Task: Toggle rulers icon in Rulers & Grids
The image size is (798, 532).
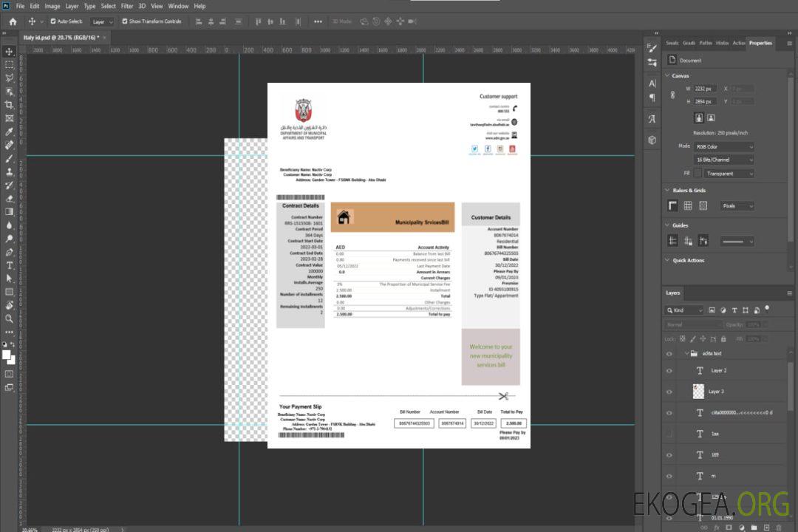Action: [x=673, y=206]
